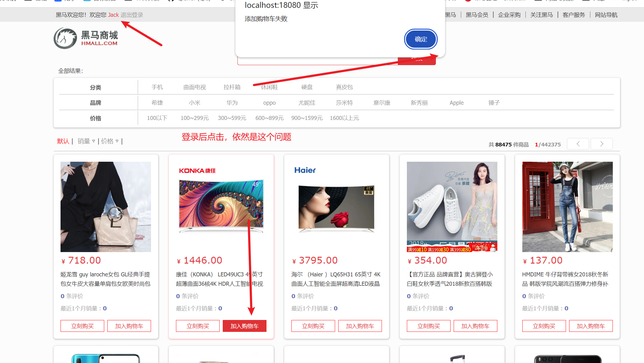Click 立刻购买 for the Haier TV

313,326
